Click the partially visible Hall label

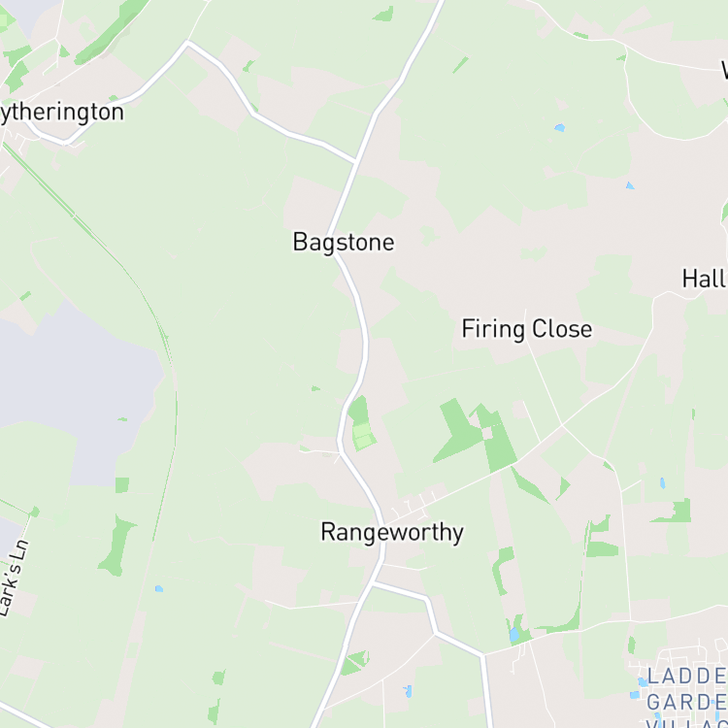pyautogui.click(x=705, y=279)
